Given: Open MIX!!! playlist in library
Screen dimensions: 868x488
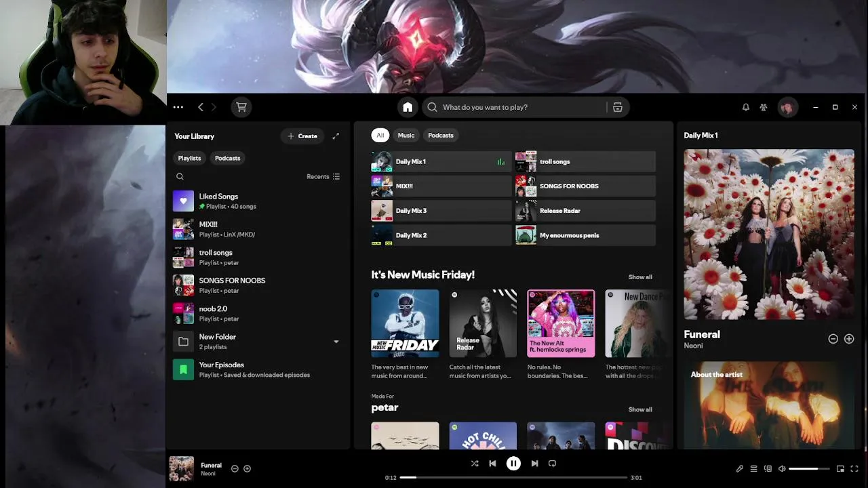Looking at the screenshot, I should (x=258, y=229).
